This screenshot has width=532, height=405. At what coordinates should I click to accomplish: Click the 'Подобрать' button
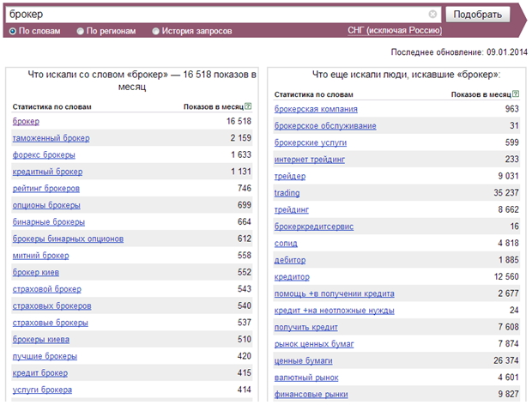(x=478, y=15)
